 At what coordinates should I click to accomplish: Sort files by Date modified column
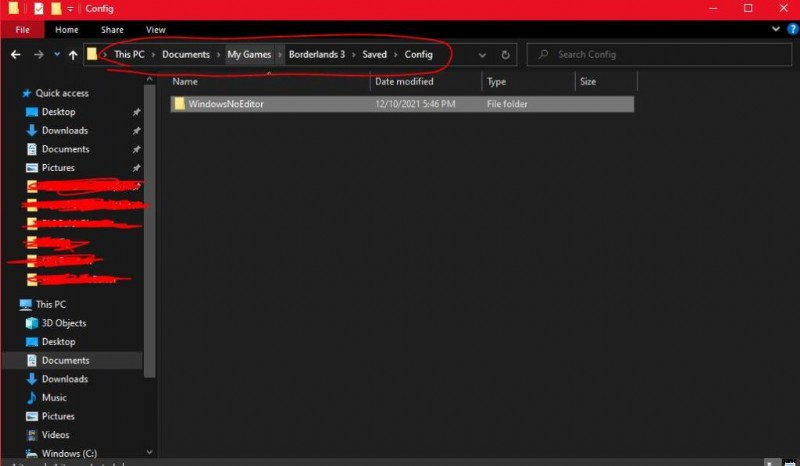404,82
